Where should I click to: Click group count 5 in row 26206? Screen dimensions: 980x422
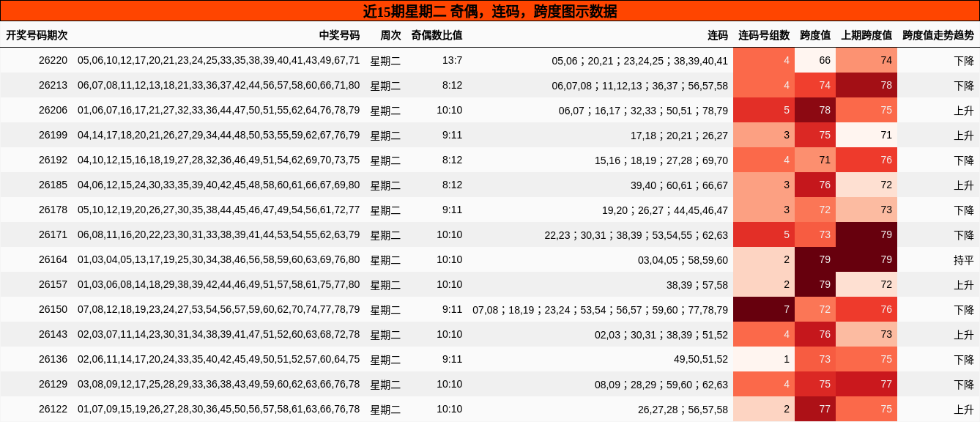pyautogui.click(x=764, y=110)
